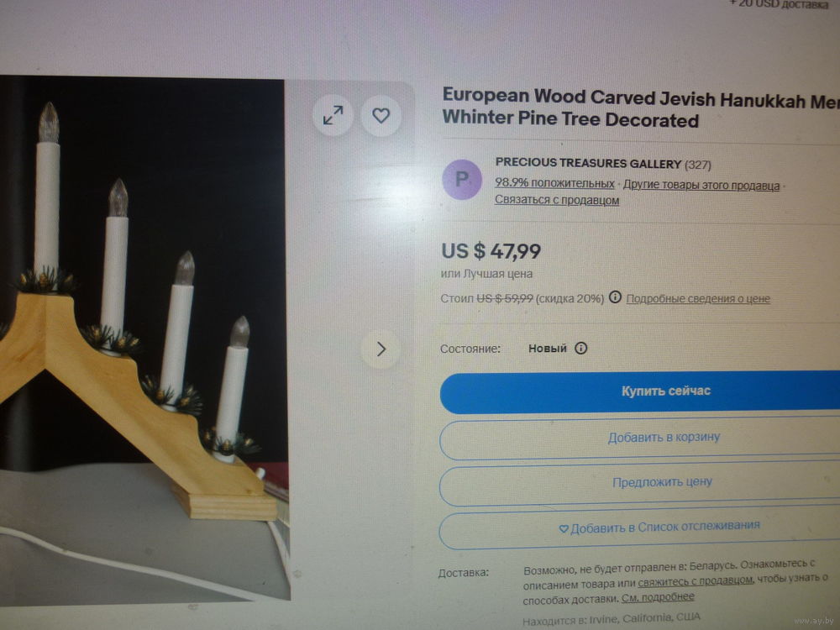Add item to favorites with heart icon
The height and width of the screenshot is (630, 840).
381,115
